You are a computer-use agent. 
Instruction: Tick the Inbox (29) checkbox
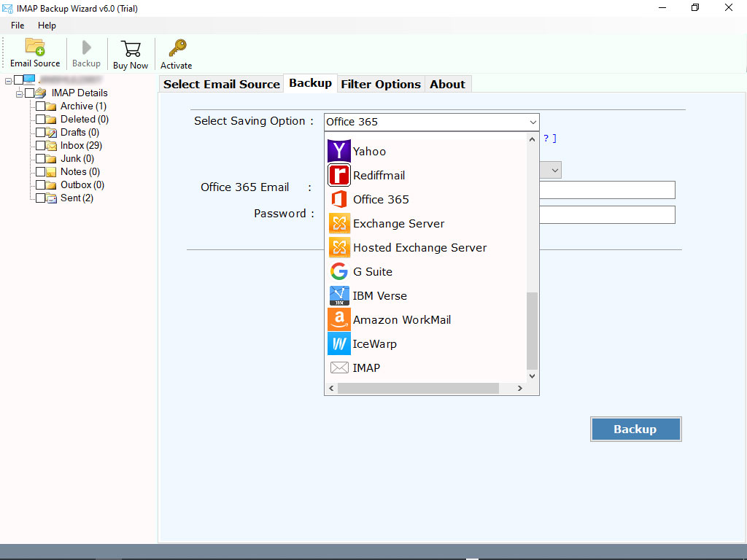coord(41,145)
